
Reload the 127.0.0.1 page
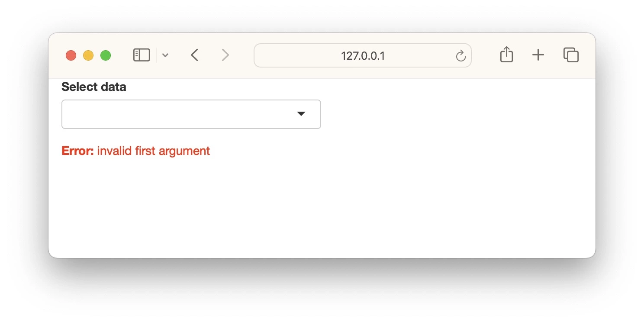coord(460,56)
